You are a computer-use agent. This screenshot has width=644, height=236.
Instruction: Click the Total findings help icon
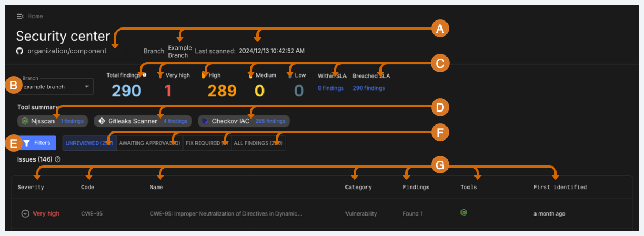tap(145, 75)
